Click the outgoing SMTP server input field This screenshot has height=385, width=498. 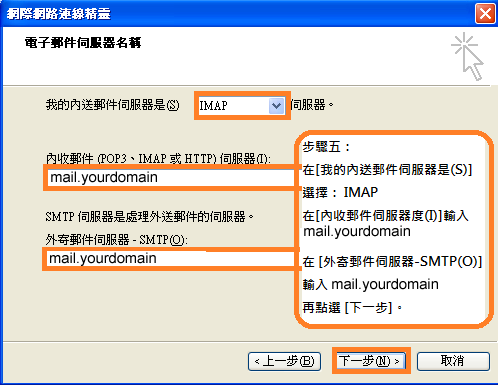(170, 259)
